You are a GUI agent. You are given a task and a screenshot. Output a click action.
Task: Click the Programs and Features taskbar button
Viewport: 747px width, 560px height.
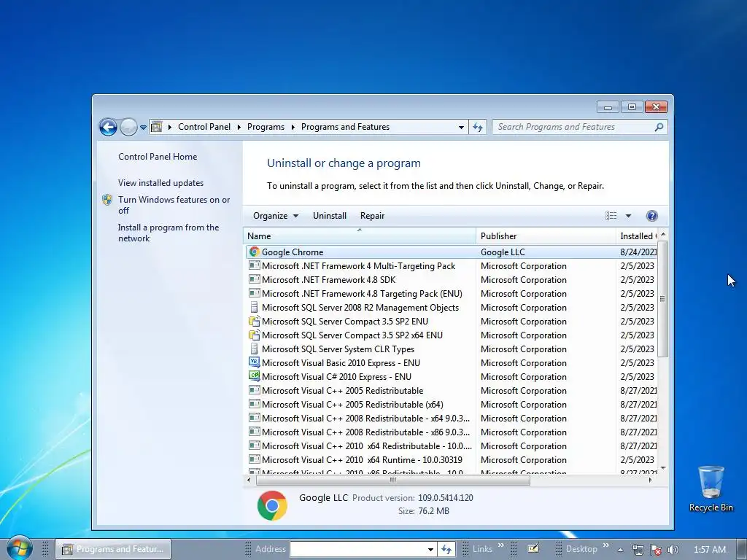[x=113, y=549]
